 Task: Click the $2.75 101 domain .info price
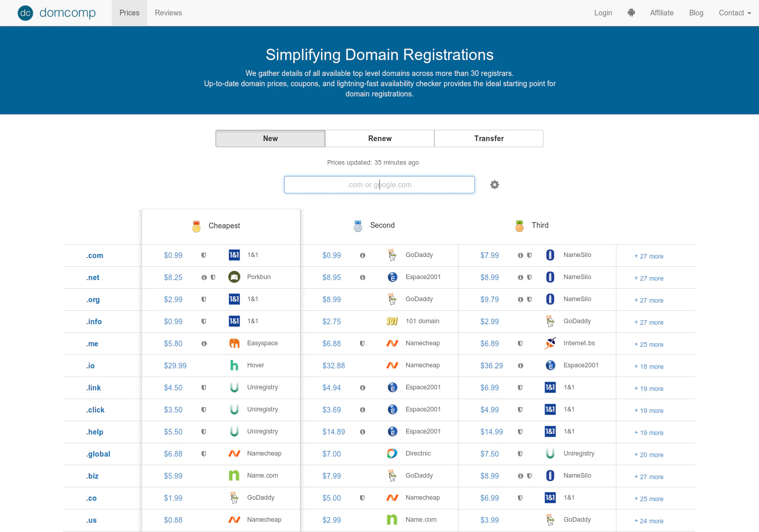pyautogui.click(x=332, y=322)
